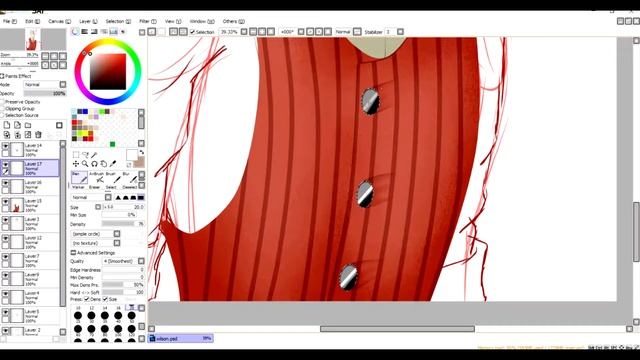Open the Window menu
The image size is (640, 360).
[202, 21]
